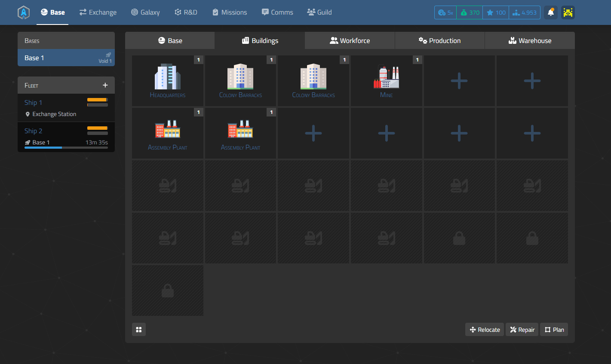The width and height of the screenshot is (611, 364).
Task: Select Base 1 in Bases list
Action: [x=66, y=58]
